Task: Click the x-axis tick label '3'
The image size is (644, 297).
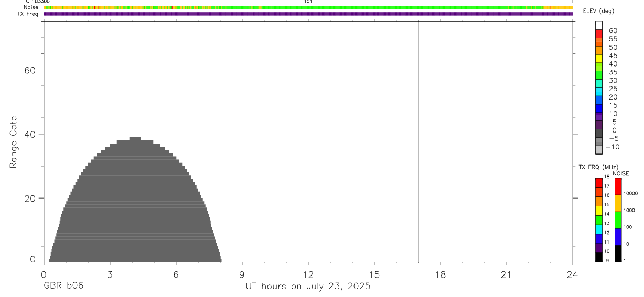Action: click(110, 274)
